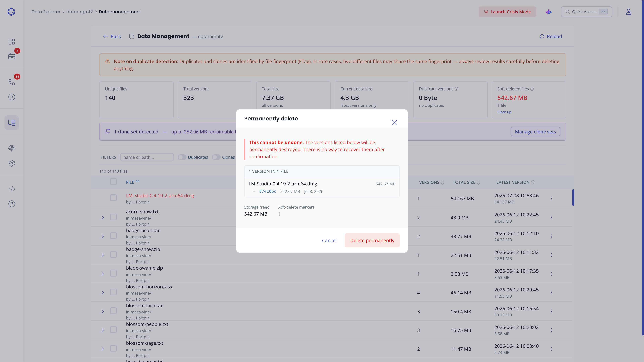
Task: Open row menu for blossom-horizon.xlsx
Action: click(551, 293)
